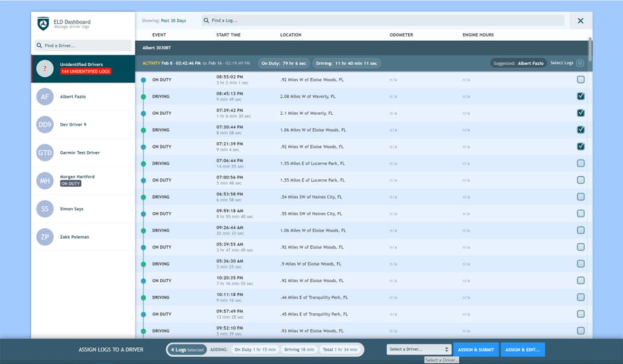Click the Assign & Submit button
Viewport: 623px width, 364px height.
(476, 350)
